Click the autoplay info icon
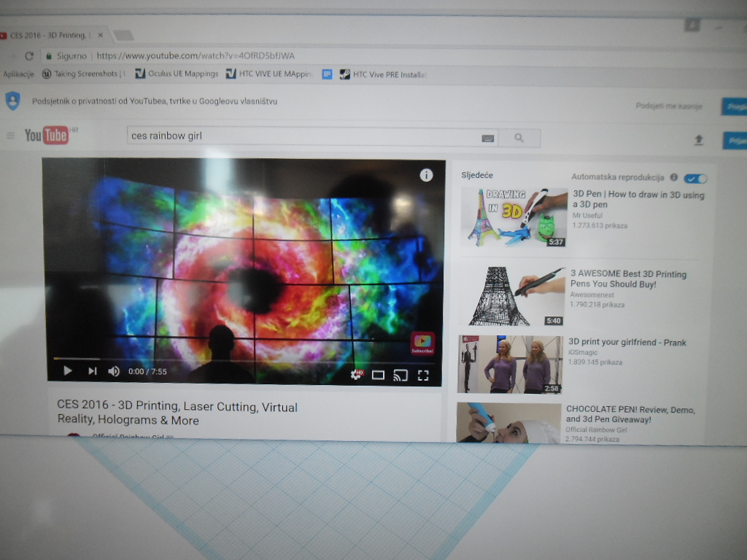747x560 pixels. 673,178
